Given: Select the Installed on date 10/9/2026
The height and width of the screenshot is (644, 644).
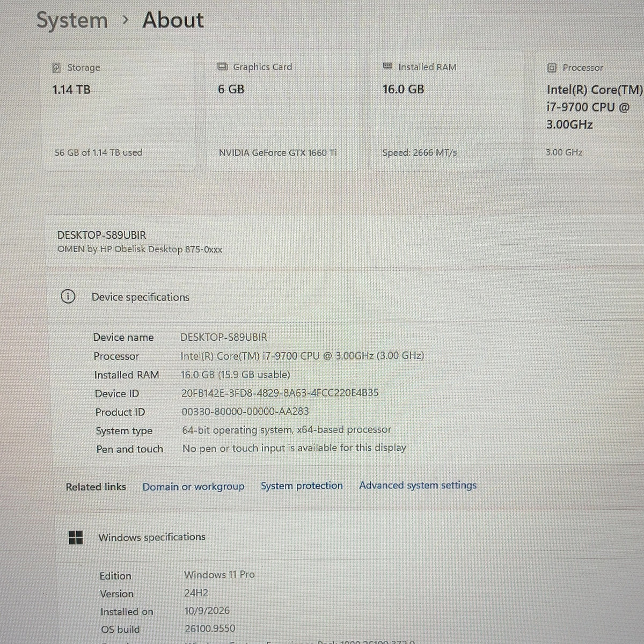Looking at the screenshot, I should 207,611.
